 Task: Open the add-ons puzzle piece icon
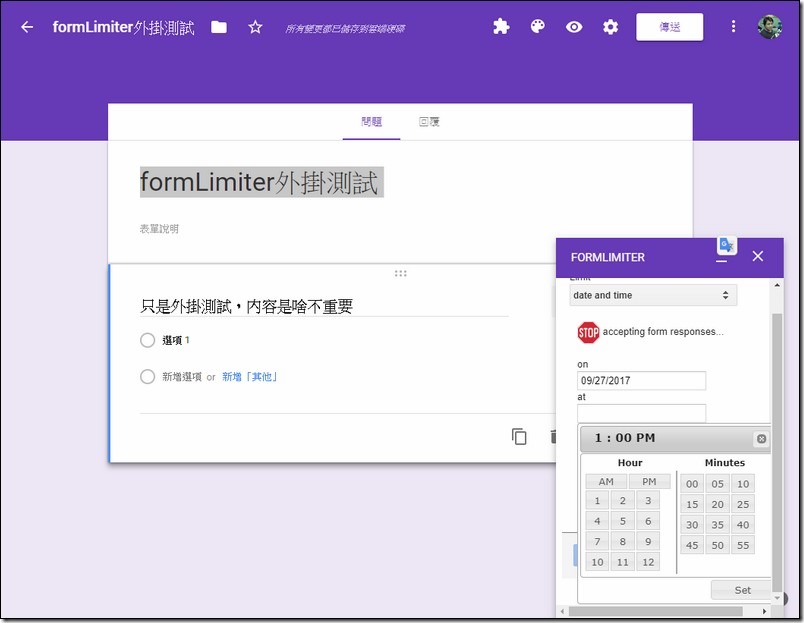pyautogui.click(x=501, y=27)
